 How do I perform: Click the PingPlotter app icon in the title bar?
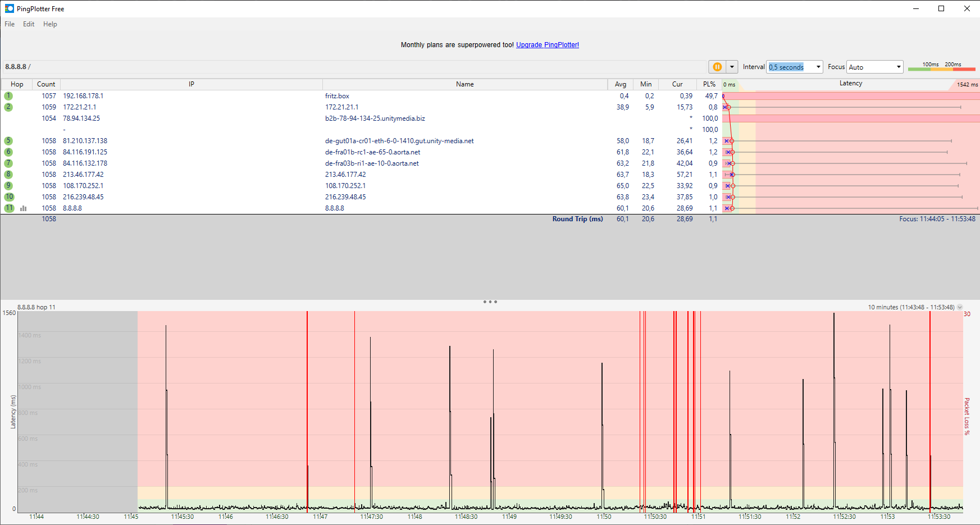tap(9, 8)
